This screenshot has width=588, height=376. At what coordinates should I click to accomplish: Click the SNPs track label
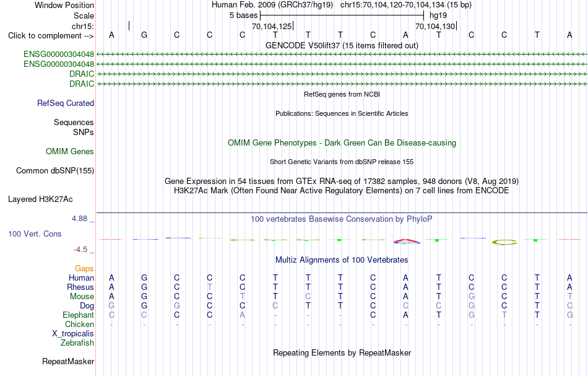click(x=84, y=132)
